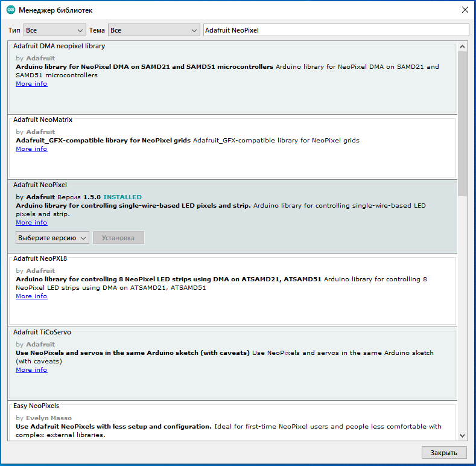Viewport: 476px width, 466px height.
Task: Follow More info link under Adafruit NeoPixel
Action: [x=31, y=223]
